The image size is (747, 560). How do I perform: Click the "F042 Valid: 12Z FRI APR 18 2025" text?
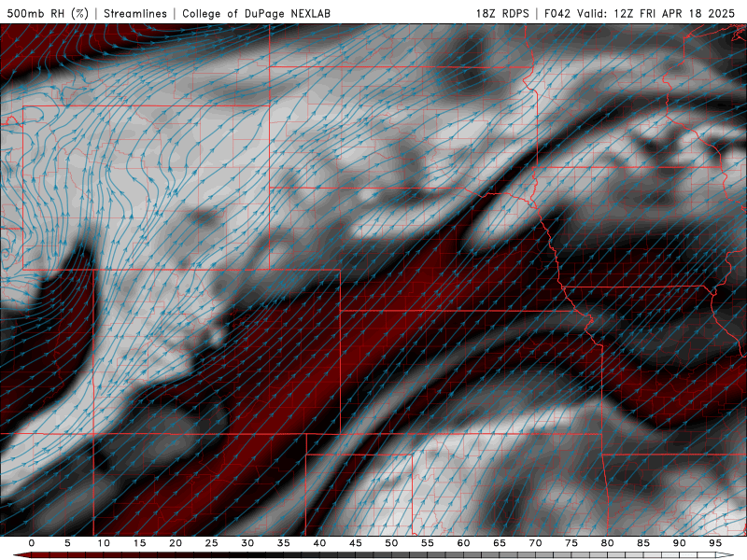[640, 13]
